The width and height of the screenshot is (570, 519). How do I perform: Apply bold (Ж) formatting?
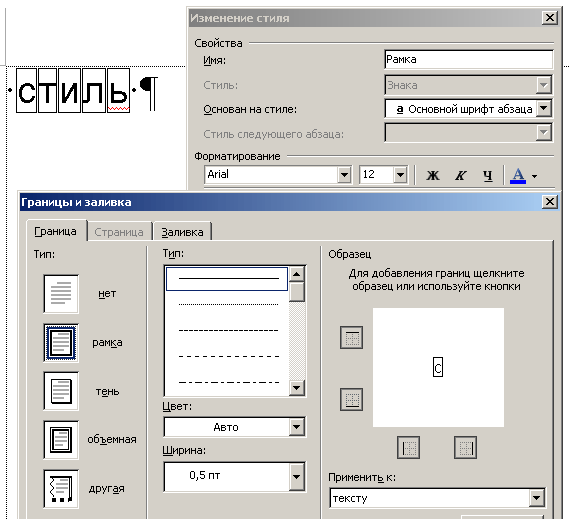coord(433,176)
